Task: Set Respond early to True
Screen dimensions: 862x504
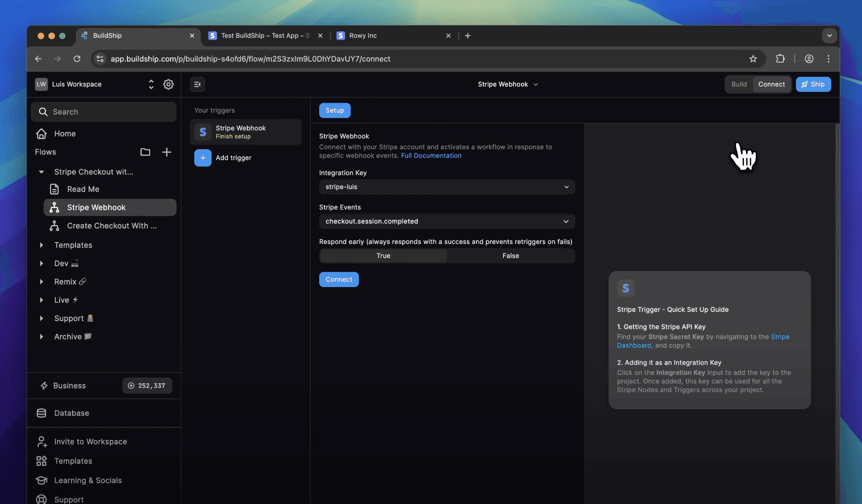Action: (383, 256)
